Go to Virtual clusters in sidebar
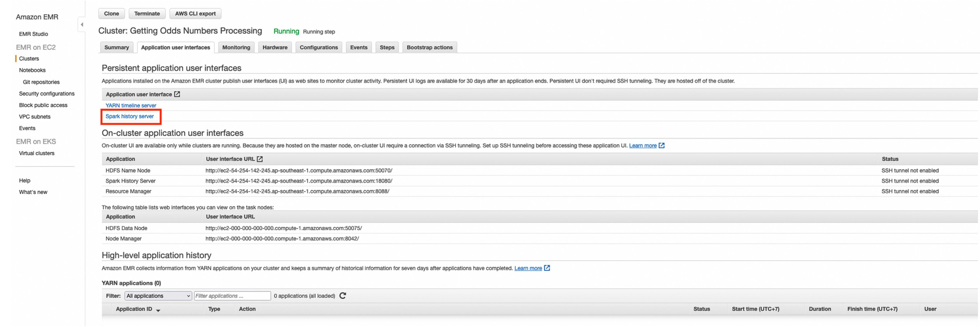The height and width of the screenshot is (327, 980). coord(37,153)
